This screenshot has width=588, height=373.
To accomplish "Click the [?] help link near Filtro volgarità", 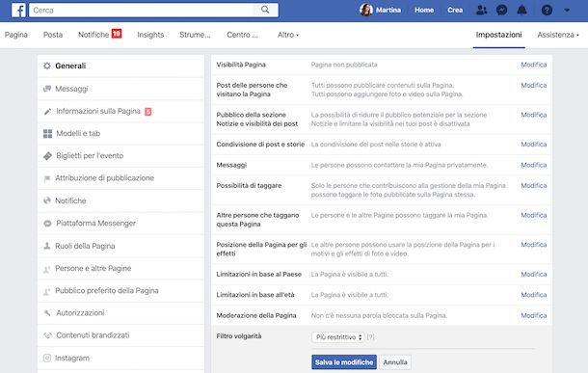I will 370,336.
